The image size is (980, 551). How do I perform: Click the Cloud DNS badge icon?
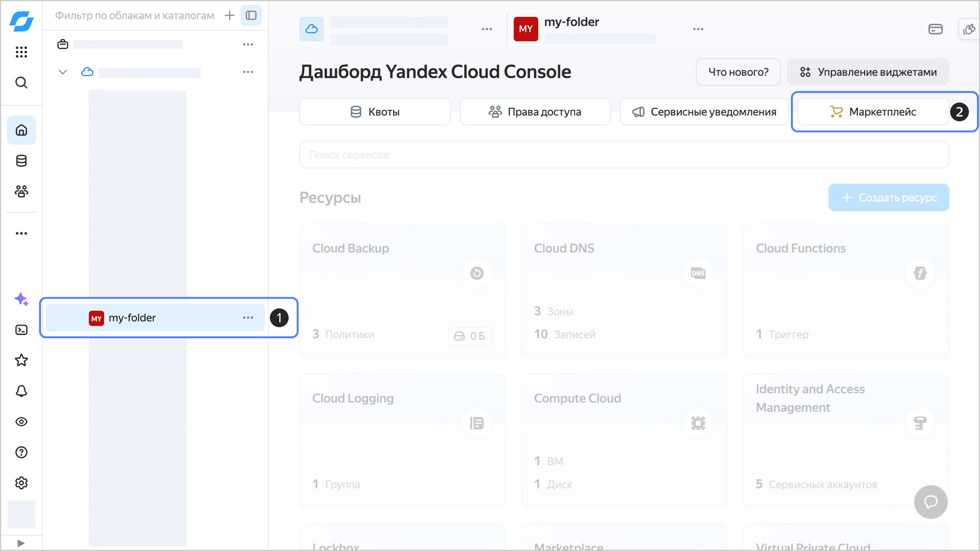click(x=698, y=273)
